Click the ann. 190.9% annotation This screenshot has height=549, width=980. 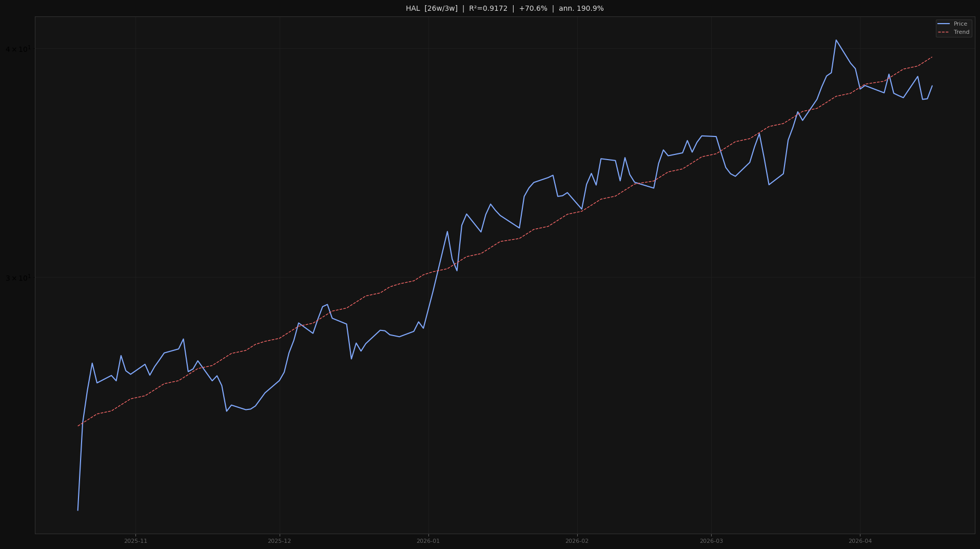(580, 8)
